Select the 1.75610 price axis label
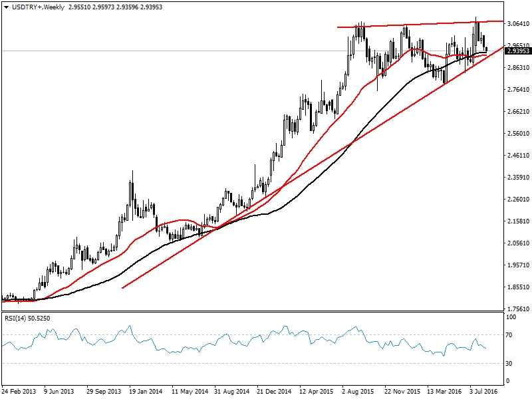Image resolution: width=532 pixels, height=399 pixels. click(x=519, y=309)
